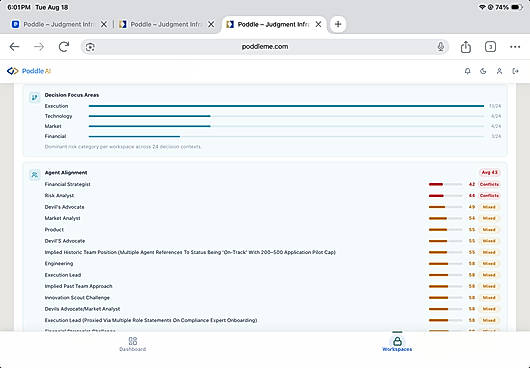Open the browser three-dots more menu
Viewport: 530px width, 368px height.
click(515, 47)
